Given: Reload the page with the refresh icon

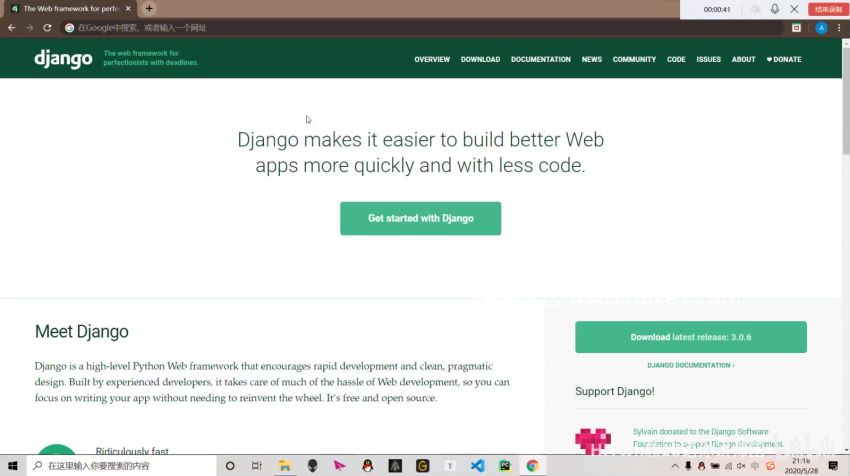Looking at the screenshot, I should click(47, 28).
